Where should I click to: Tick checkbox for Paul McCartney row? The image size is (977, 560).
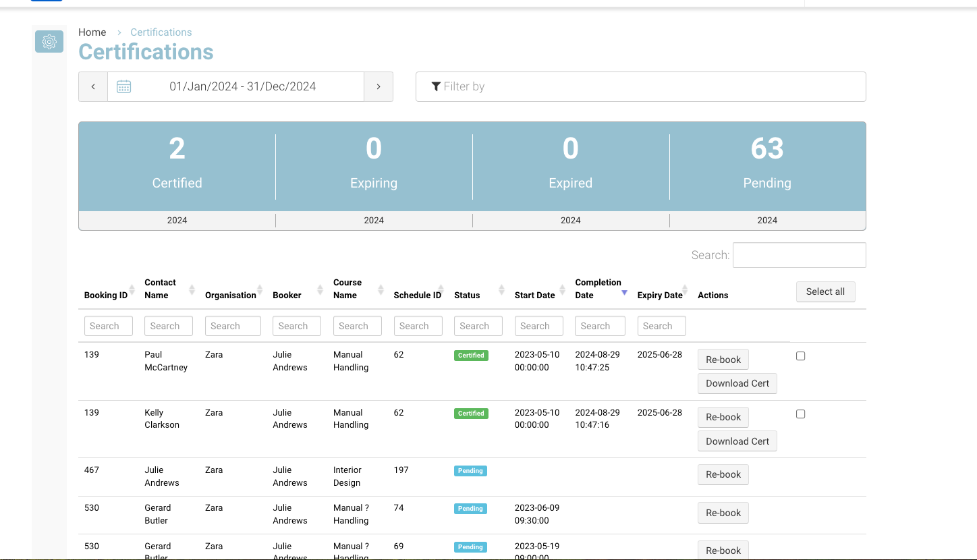click(x=800, y=356)
